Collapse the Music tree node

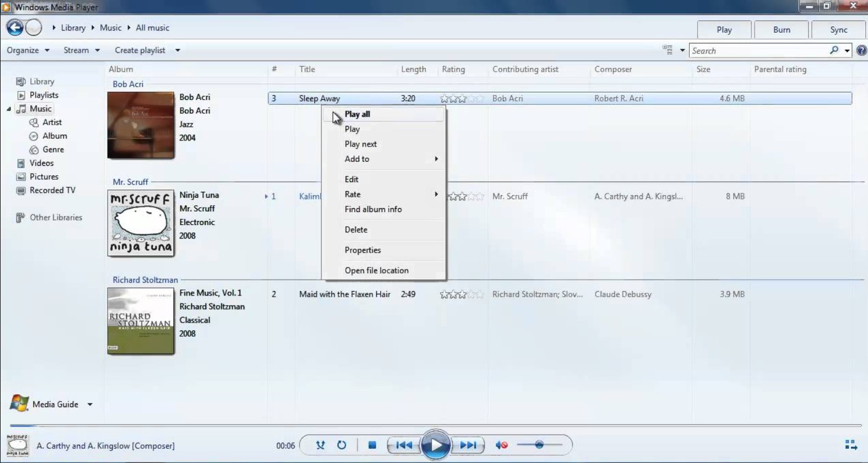pos(8,109)
